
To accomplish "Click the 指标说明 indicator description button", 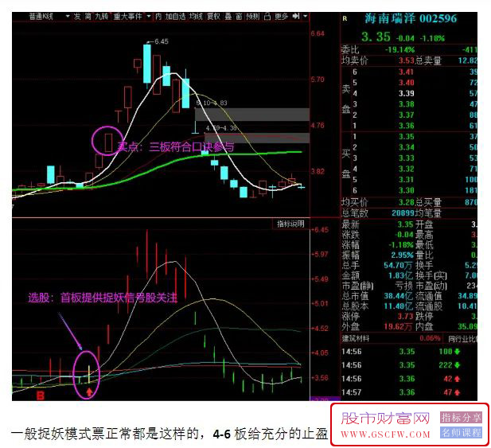I will click(x=290, y=224).
